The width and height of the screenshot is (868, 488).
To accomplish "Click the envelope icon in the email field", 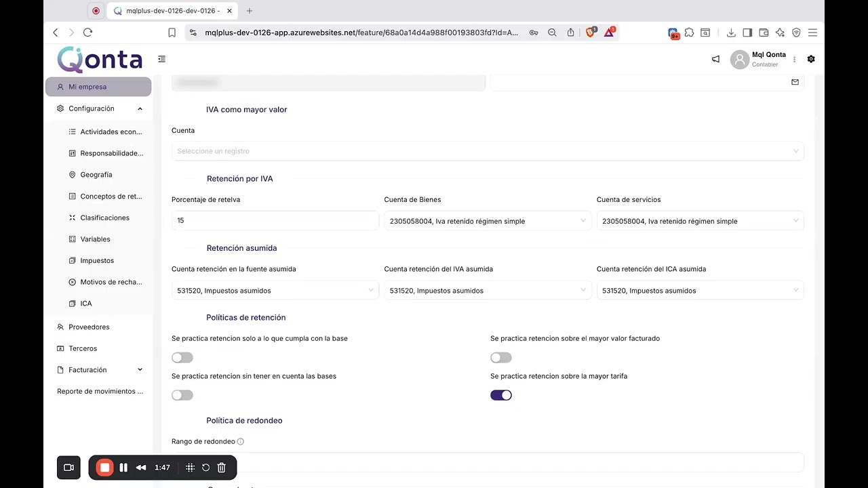I will point(795,82).
